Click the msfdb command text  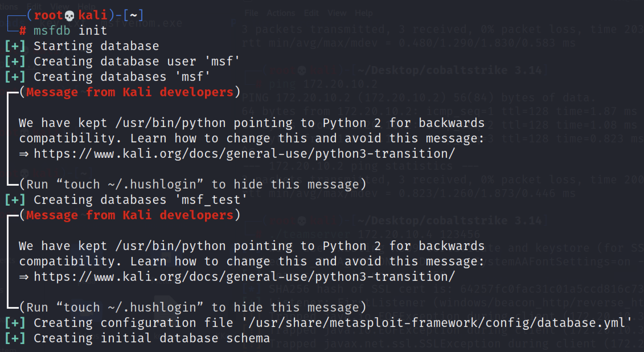coord(52,30)
